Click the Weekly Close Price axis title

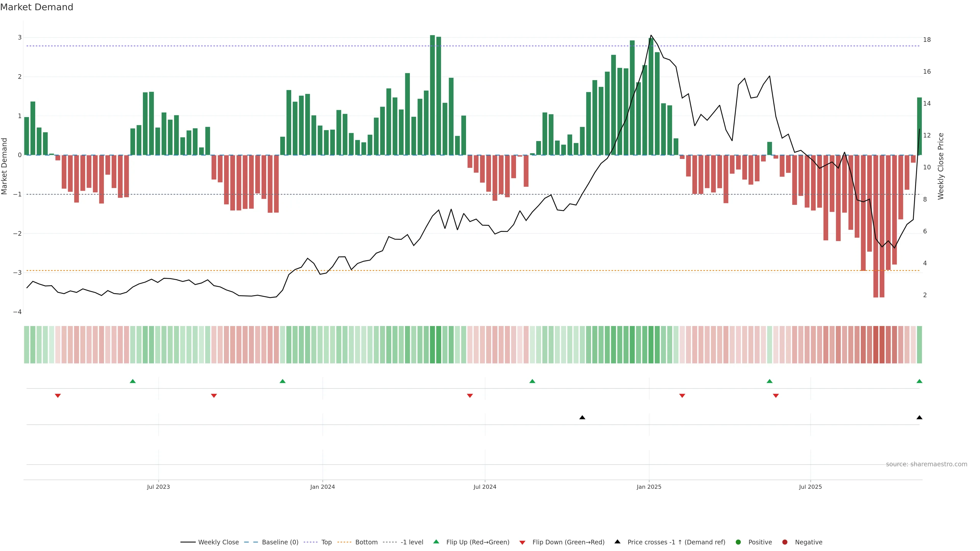pyautogui.click(x=941, y=166)
